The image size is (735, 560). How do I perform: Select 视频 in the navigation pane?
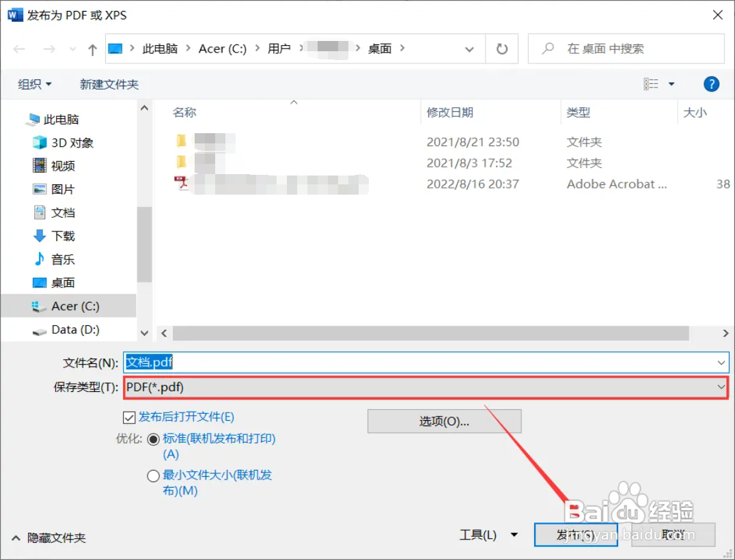point(60,165)
